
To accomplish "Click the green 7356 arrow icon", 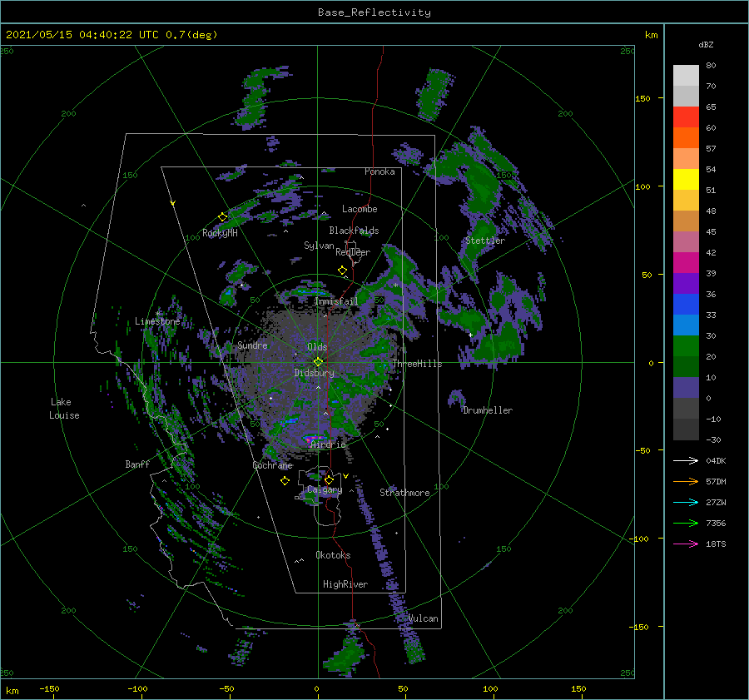I will (686, 524).
